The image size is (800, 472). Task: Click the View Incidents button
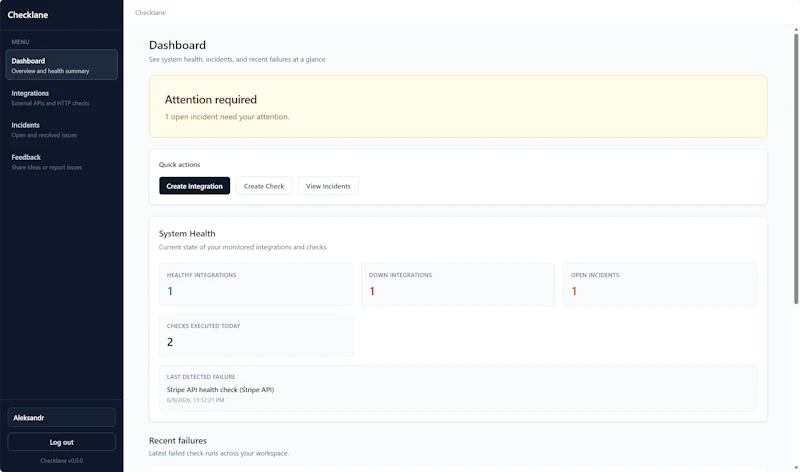click(328, 186)
